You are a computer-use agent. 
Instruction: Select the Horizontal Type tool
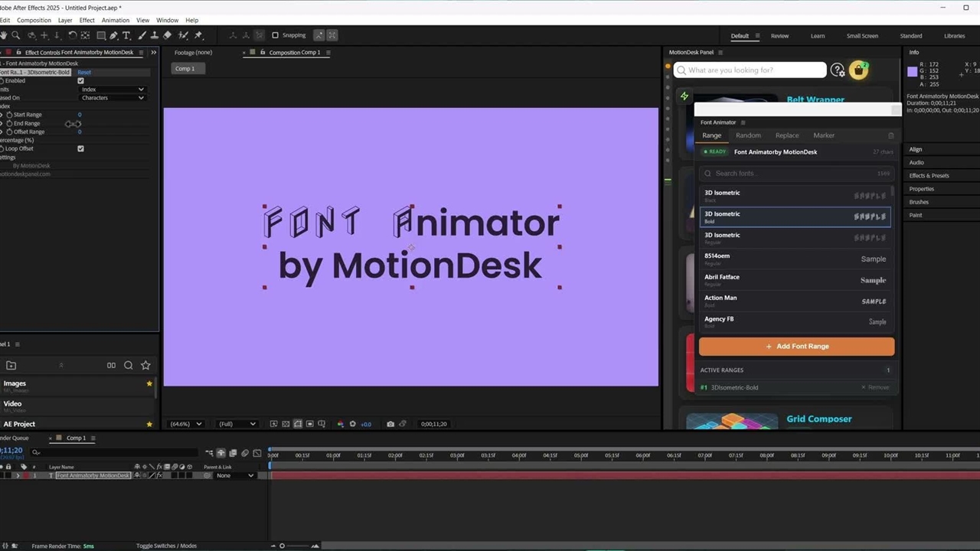click(x=126, y=35)
